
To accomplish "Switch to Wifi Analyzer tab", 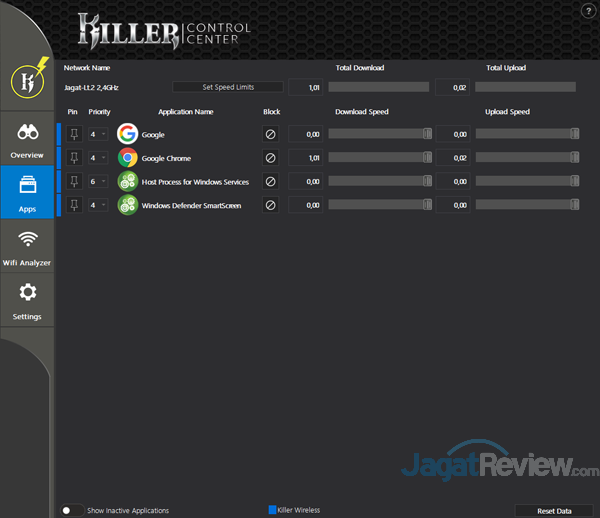I will 27,246.
